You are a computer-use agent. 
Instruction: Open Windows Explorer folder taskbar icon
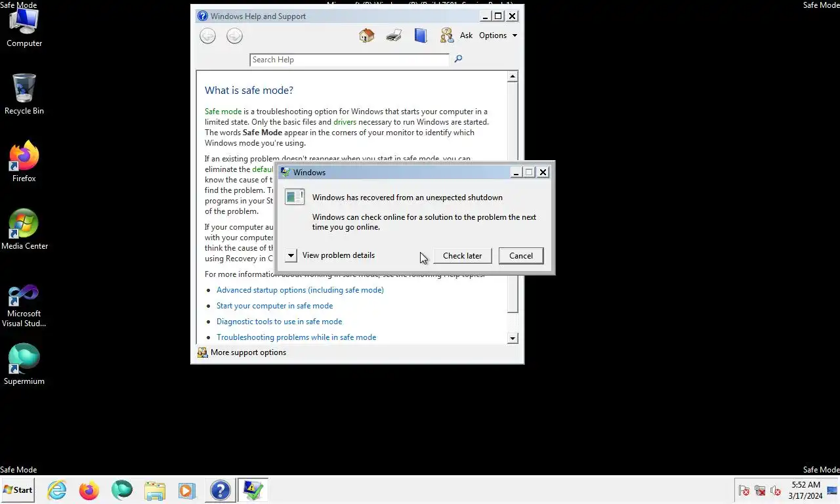pos(155,490)
